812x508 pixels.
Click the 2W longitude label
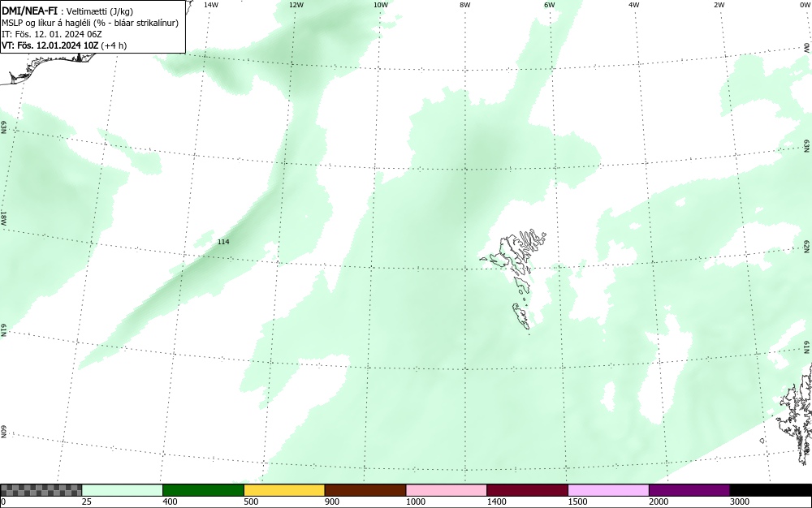[x=719, y=5]
